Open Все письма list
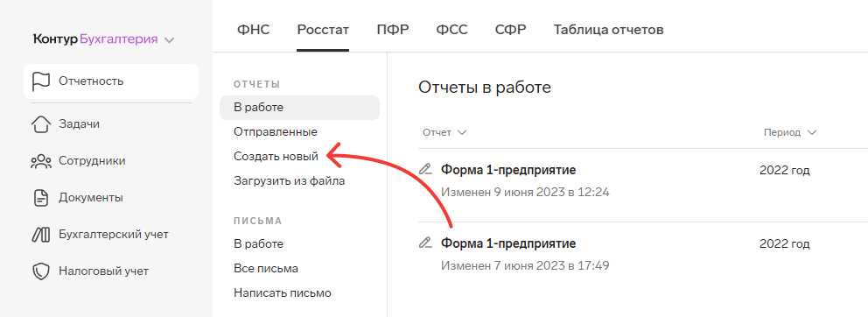The image size is (868, 317). [x=266, y=269]
